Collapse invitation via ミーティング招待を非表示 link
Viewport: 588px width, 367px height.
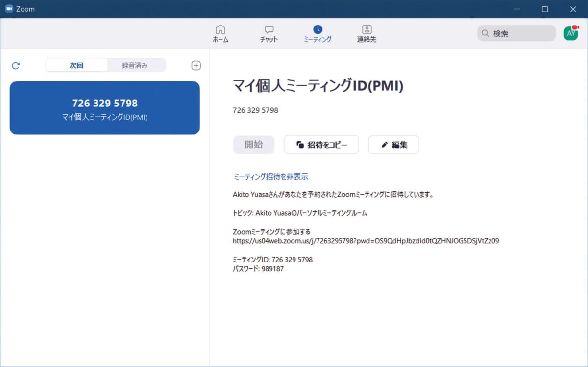270,177
